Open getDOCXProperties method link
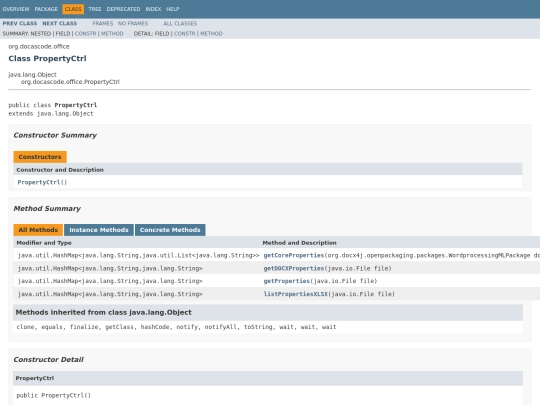Screen dimensions: 540x405 coord(294,268)
